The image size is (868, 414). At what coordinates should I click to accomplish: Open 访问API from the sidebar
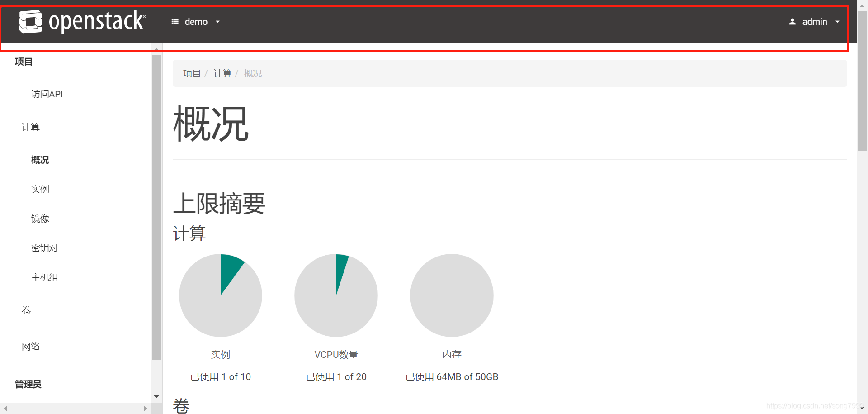[x=47, y=94]
